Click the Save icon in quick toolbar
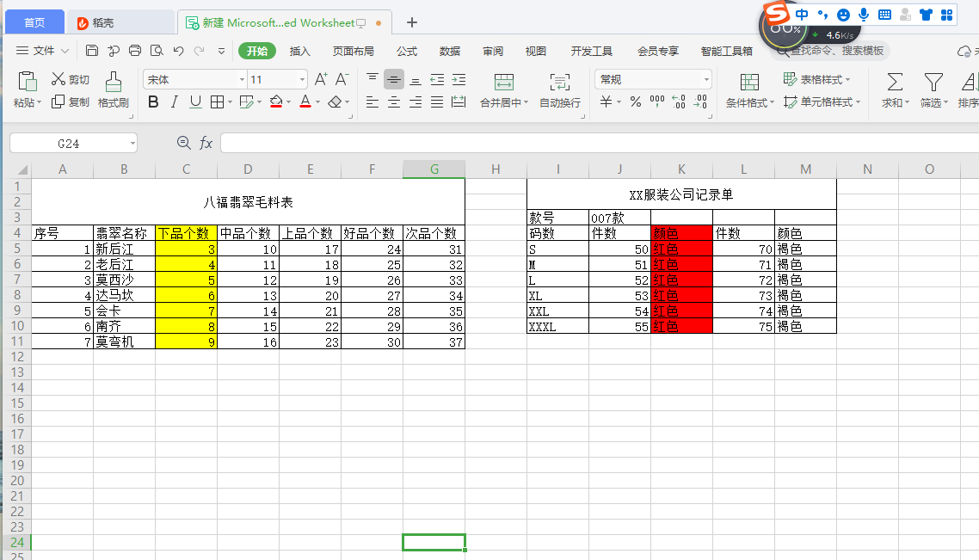 (92, 51)
